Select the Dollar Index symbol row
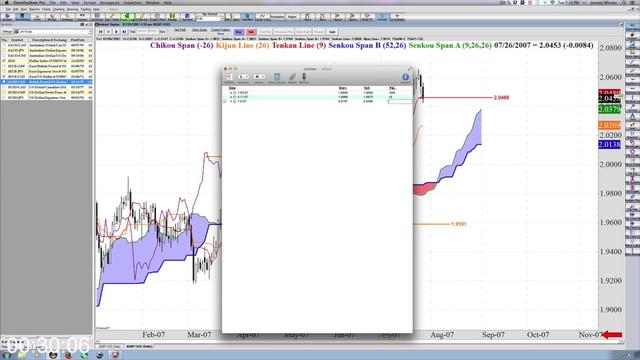The width and height of the screenshot is (640, 360). 47,61
